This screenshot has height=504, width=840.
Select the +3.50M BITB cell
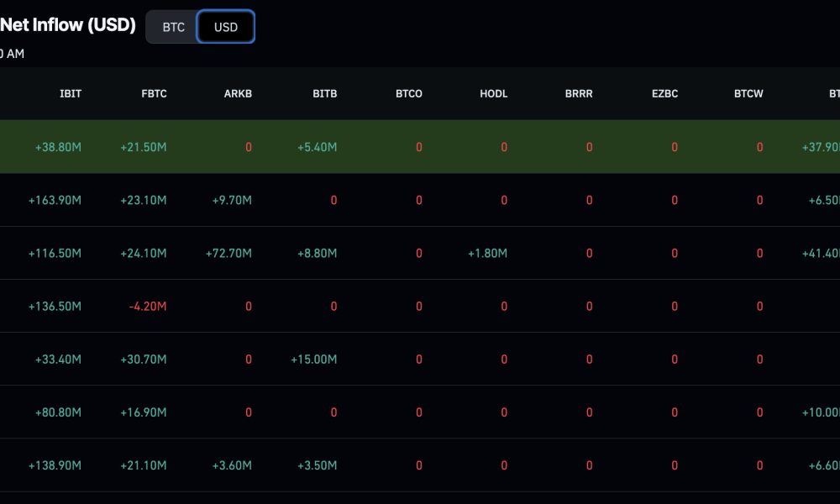318,465
